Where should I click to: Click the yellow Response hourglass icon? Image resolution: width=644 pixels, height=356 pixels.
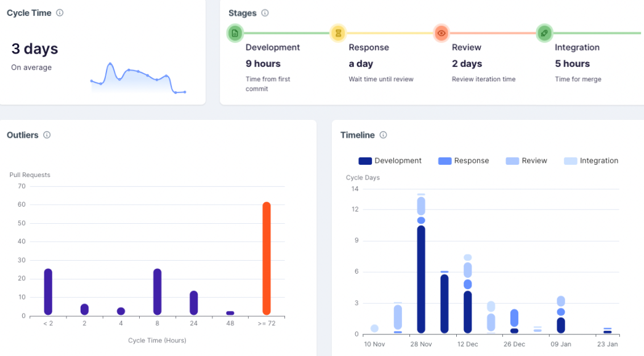pos(338,33)
